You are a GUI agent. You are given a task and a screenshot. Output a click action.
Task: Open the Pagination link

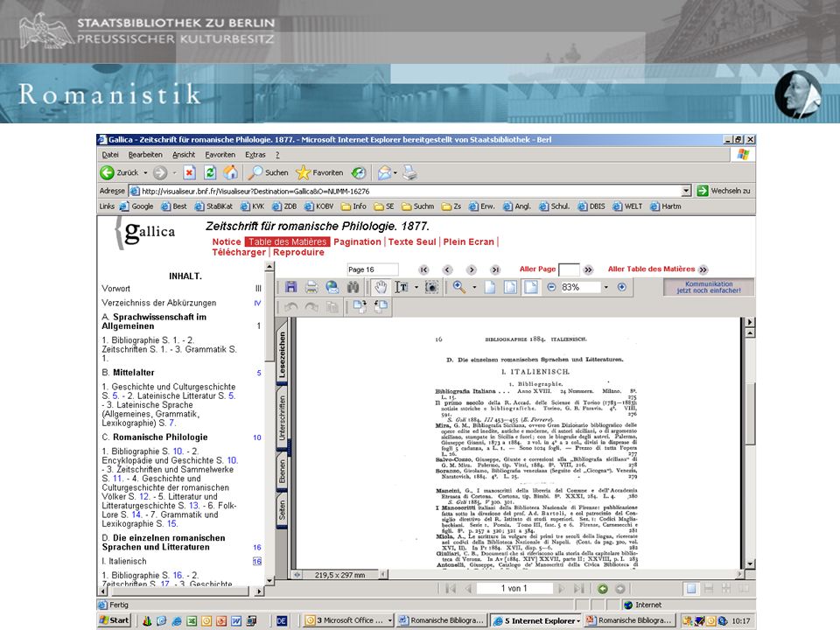coord(357,241)
